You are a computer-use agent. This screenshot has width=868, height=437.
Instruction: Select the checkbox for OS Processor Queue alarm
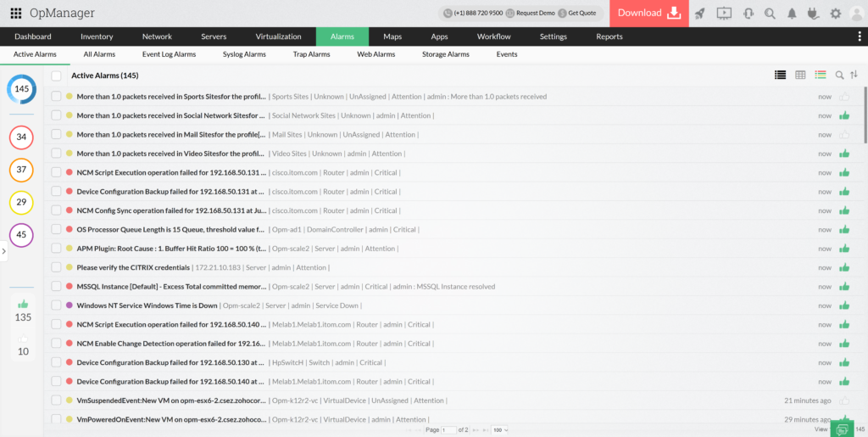pyautogui.click(x=56, y=230)
